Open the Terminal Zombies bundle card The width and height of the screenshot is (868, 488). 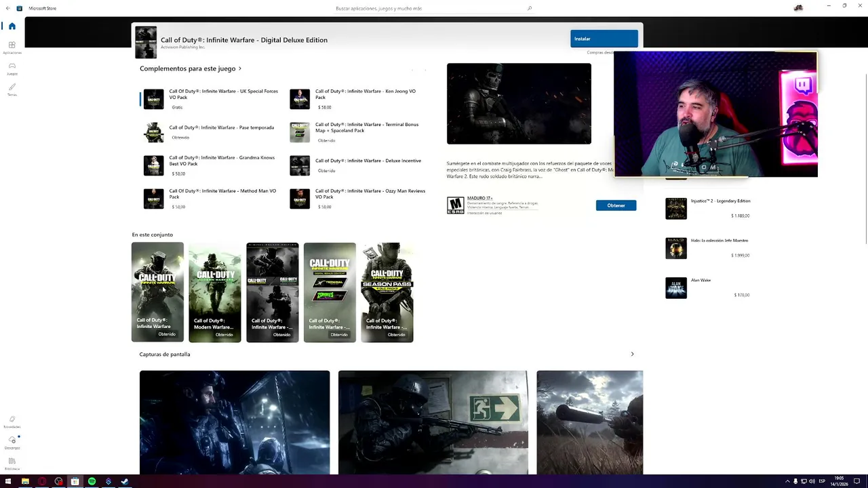coord(330,292)
